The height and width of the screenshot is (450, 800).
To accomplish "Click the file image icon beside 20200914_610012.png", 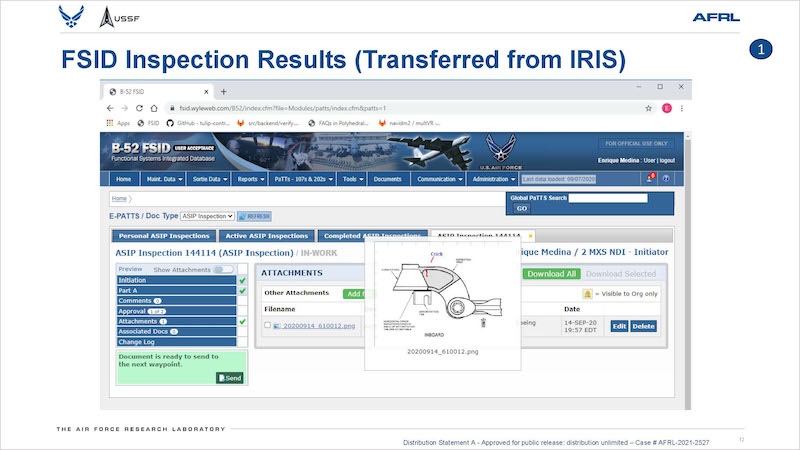I will [277, 326].
